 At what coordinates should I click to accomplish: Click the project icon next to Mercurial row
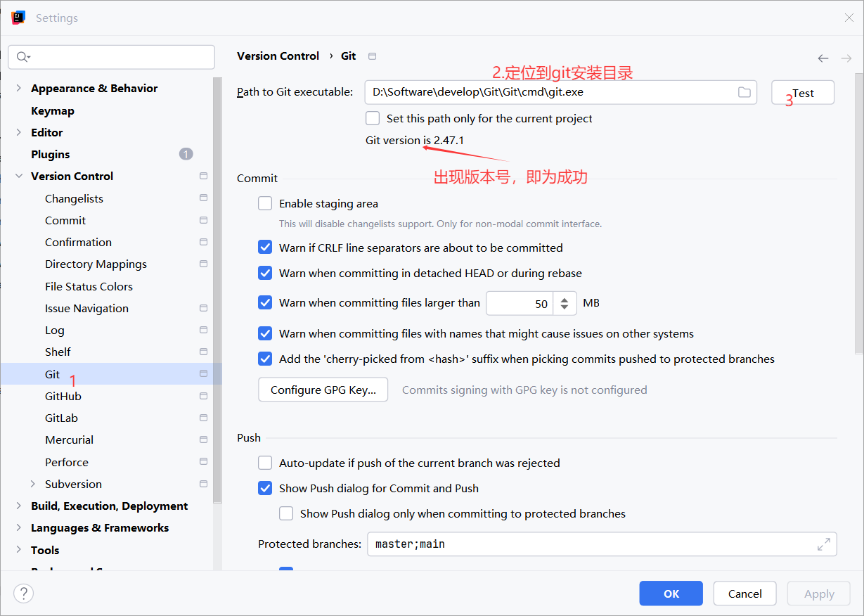203,439
